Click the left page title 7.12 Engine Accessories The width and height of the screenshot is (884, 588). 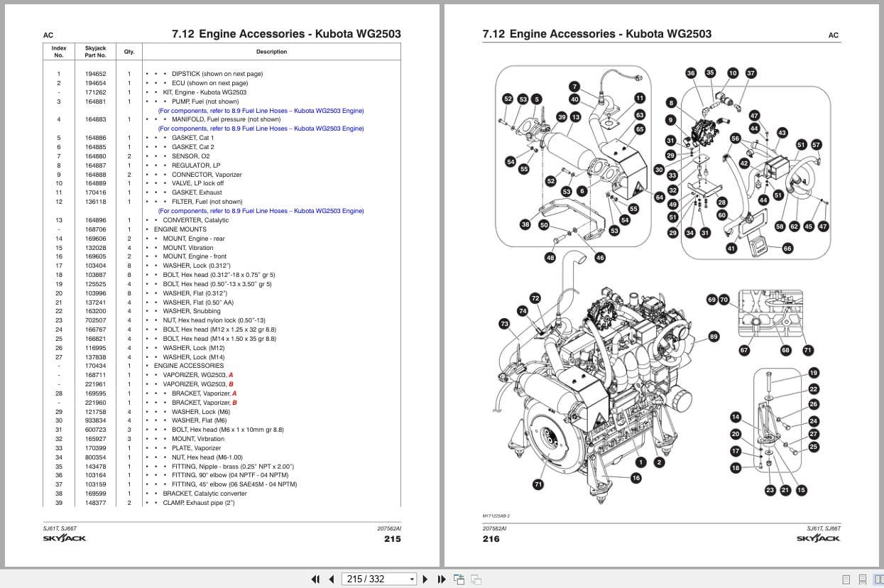click(286, 33)
